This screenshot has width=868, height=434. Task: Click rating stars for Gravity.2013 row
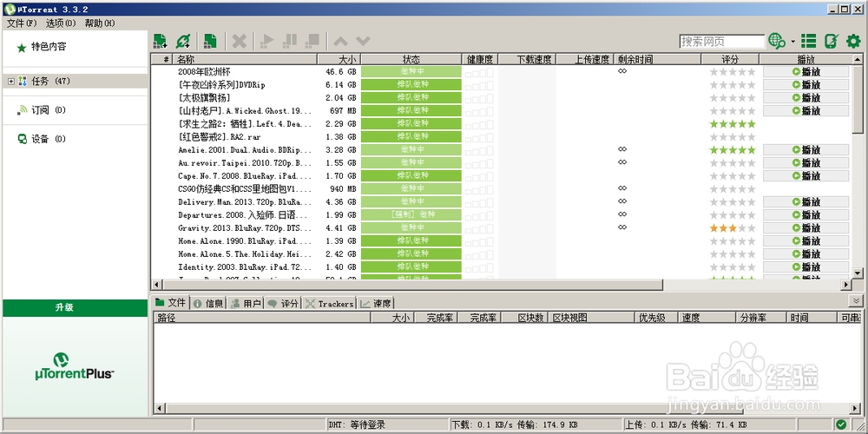(x=733, y=228)
